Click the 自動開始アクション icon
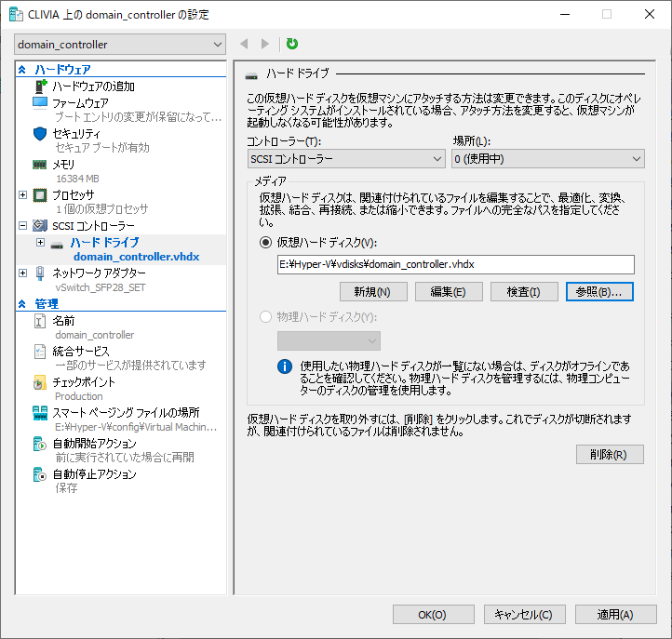The height and width of the screenshot is (639, 672). [x=40, y=444]
